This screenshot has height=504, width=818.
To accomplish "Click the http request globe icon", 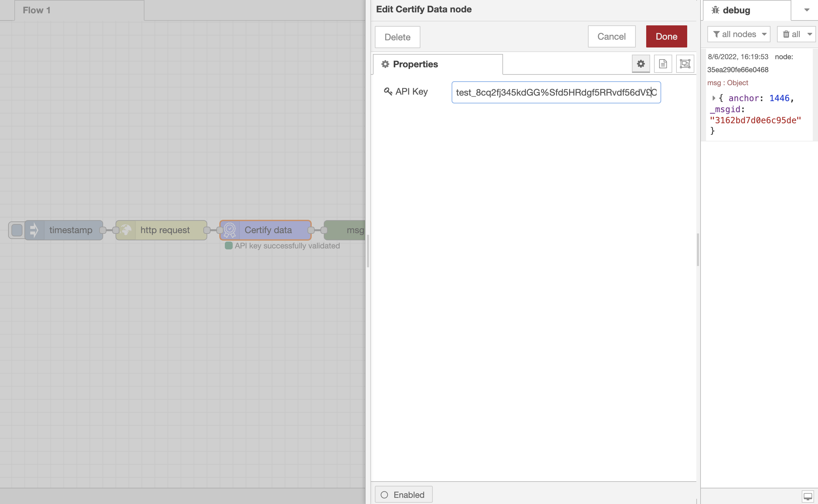I will [x=126, y=230].
